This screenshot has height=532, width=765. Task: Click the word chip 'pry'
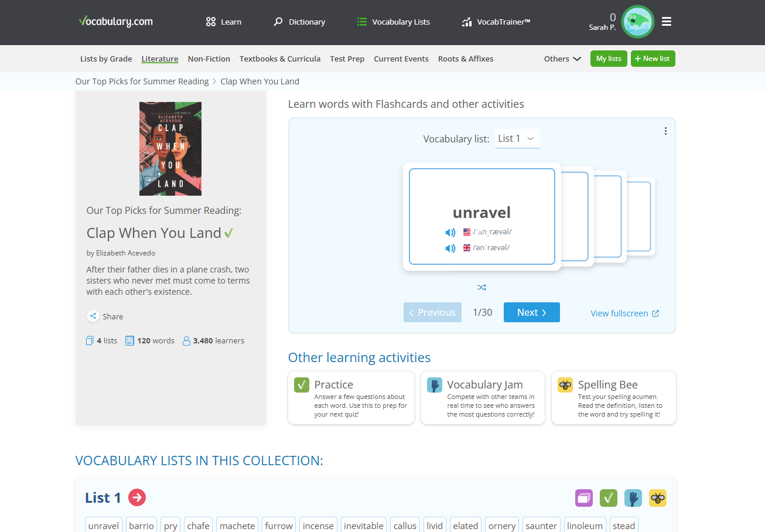(x=170, y=525)
